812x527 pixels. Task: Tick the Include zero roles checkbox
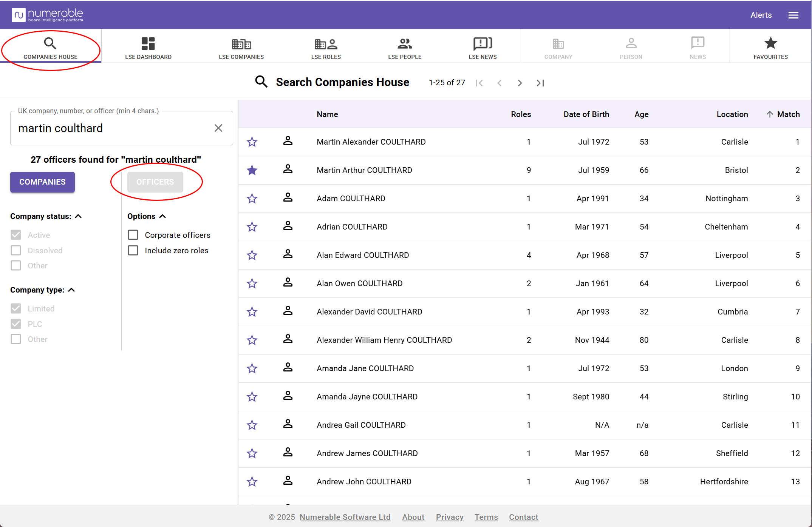click(133, 250)
